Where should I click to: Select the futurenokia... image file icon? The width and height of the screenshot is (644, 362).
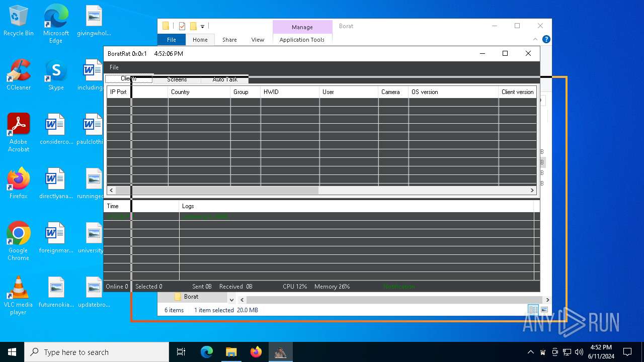point(56,292)
